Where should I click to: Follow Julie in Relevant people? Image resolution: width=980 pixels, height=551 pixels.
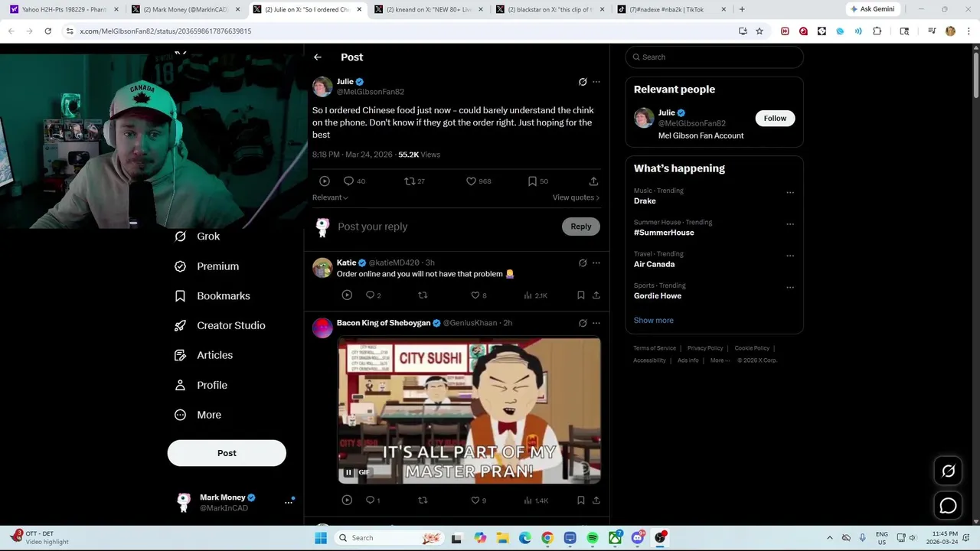click(x=775, y=119)
